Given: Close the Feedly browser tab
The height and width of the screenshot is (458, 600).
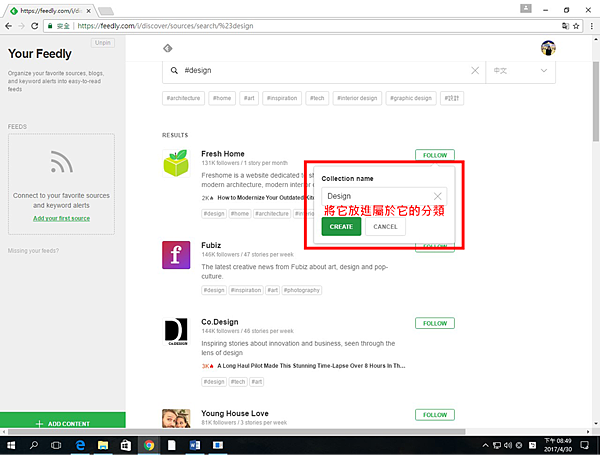Looking at the screenshot, I should point(88,11).
